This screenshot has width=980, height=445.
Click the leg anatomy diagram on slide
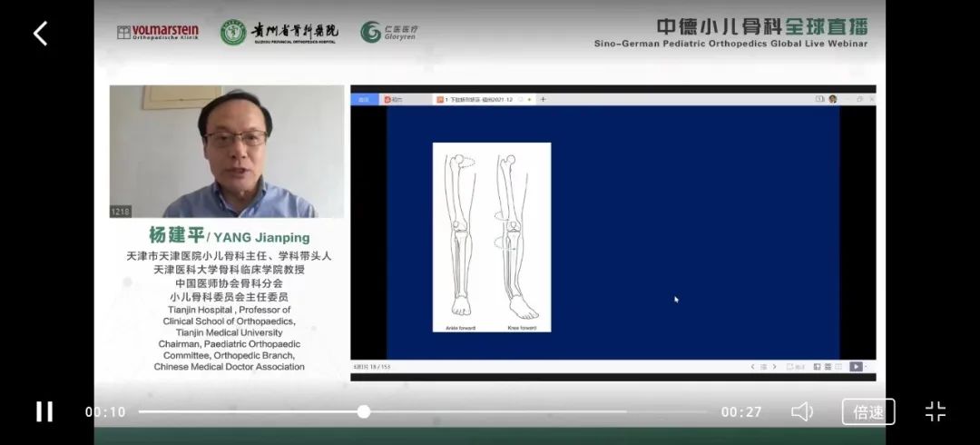point(491,236)
